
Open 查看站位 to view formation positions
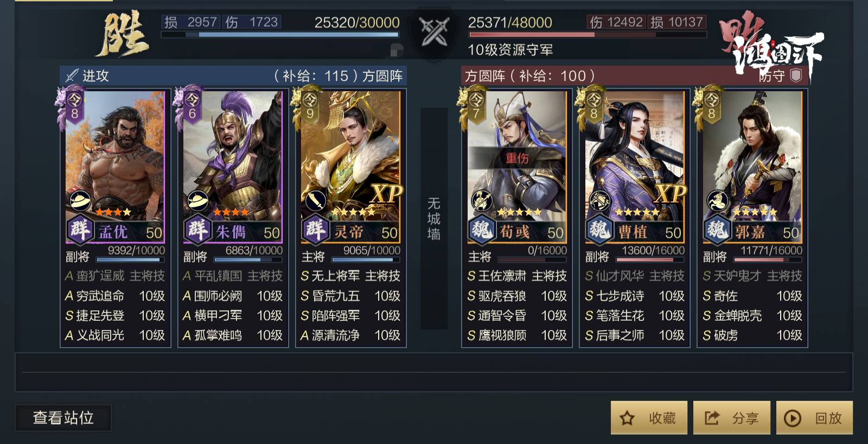[63, 417]
